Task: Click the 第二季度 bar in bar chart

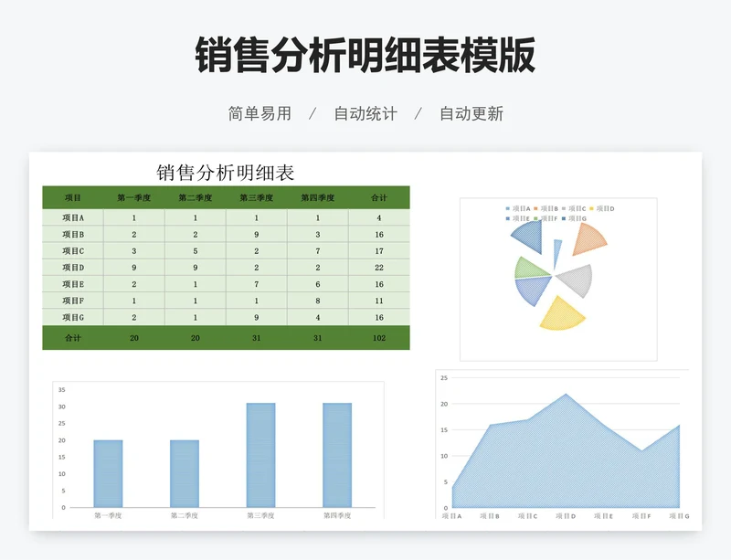Action: pyautogui.click(x=185, y=474)
